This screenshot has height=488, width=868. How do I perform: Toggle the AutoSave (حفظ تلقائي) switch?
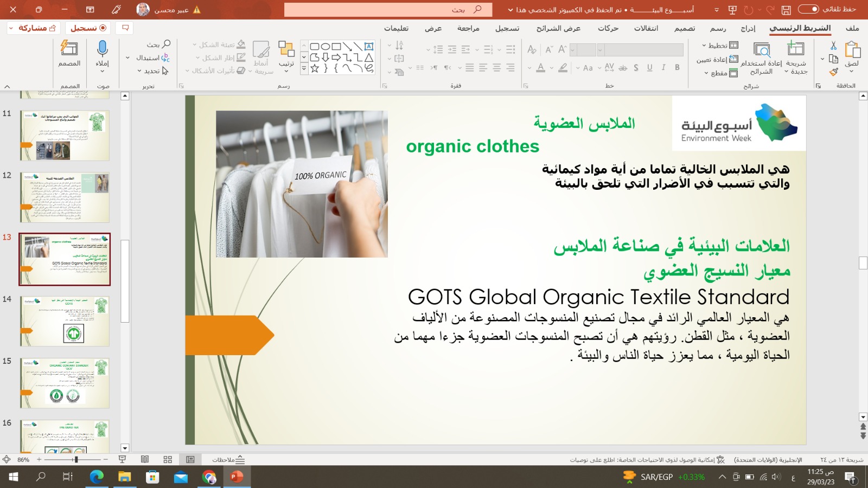click(x=808, y=9)
